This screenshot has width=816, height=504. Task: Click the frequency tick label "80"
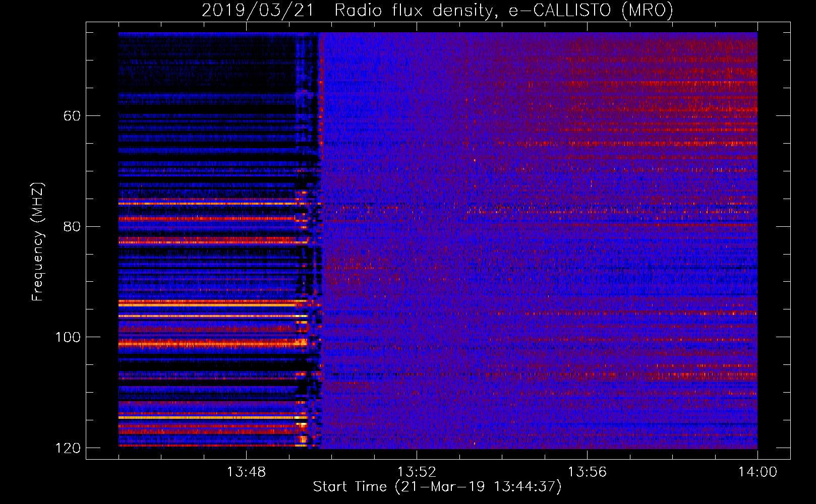(72, 226)
